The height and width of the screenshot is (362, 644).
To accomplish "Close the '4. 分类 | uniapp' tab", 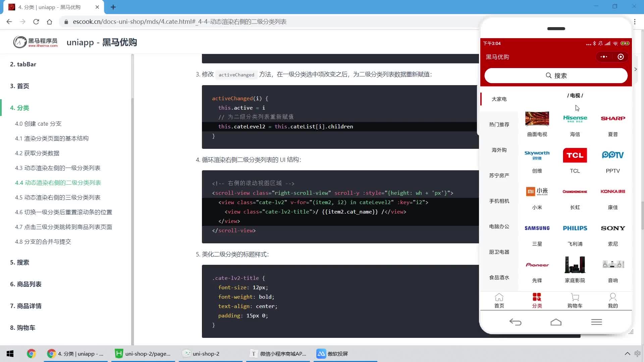I will pos(97,7).
